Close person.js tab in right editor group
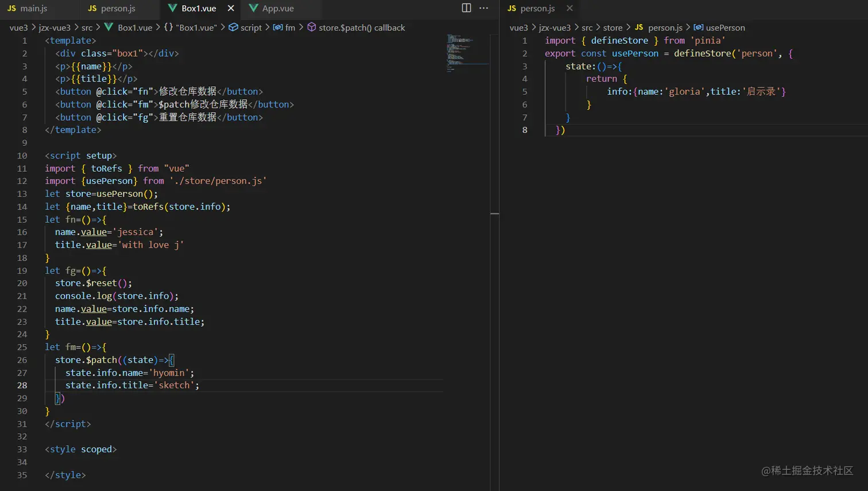This screenshot has width=868, height=491. click(569, 8)
